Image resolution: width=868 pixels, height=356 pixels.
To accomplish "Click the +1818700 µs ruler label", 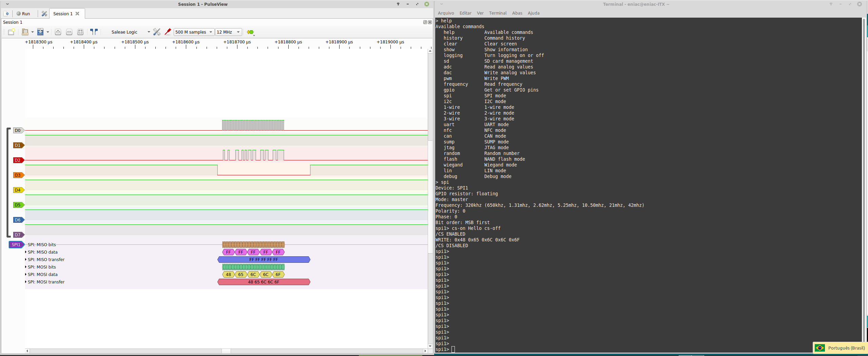I will click(237, 42).
